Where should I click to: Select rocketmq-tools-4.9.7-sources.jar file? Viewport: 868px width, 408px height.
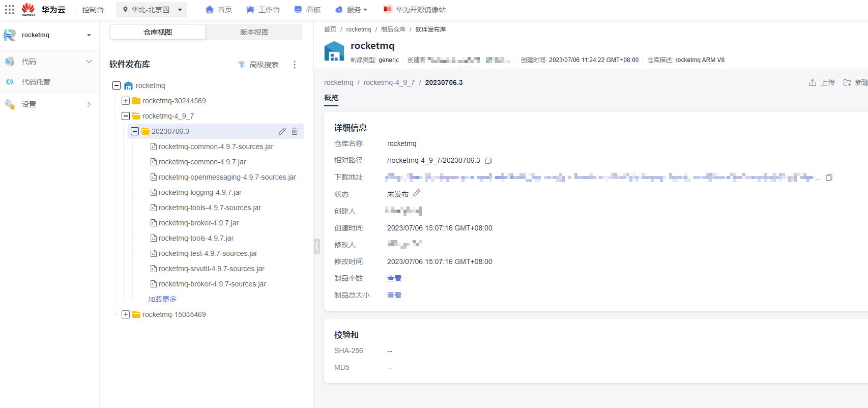click(x=210, y=208)
